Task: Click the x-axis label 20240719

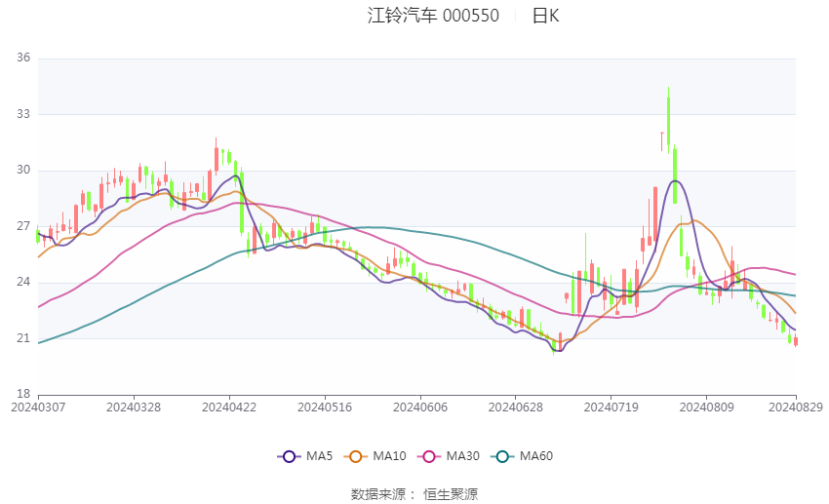Action: (x=612, y=407)
